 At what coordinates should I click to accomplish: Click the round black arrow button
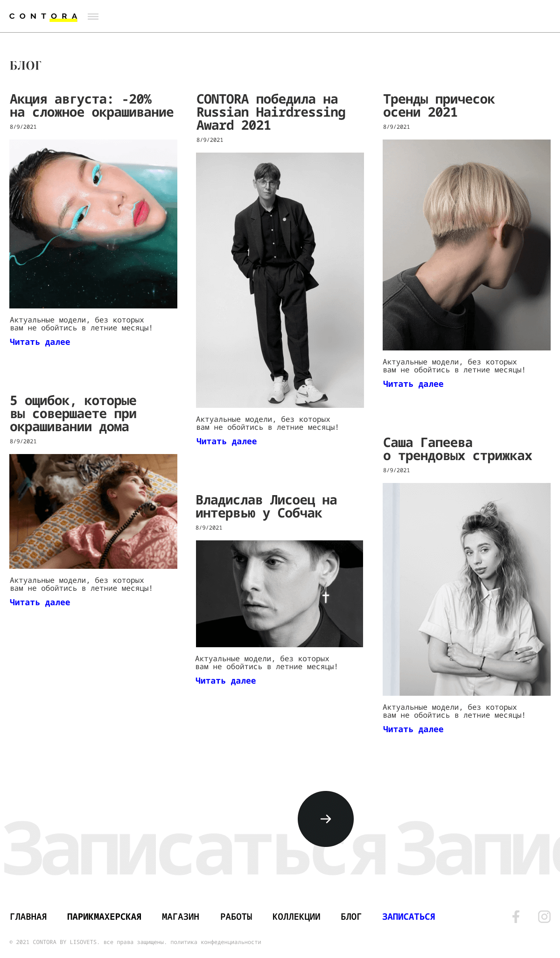click(326, 818)
